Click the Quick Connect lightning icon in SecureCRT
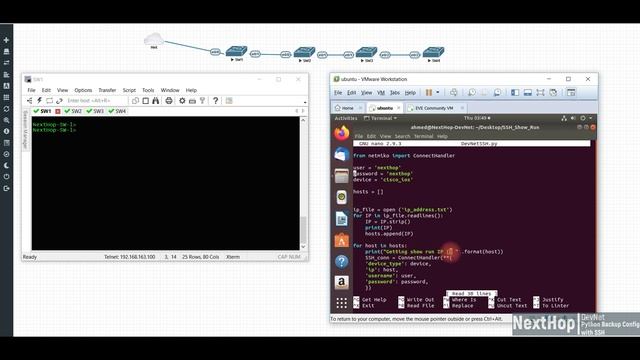 pyautogui.click(x=40, y=100)
